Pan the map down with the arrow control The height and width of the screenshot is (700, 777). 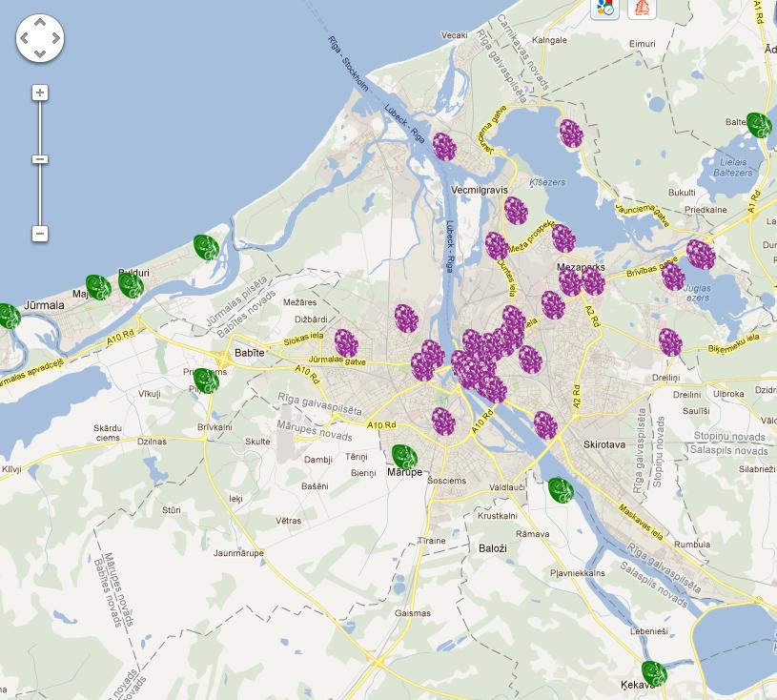coord(40,53)
